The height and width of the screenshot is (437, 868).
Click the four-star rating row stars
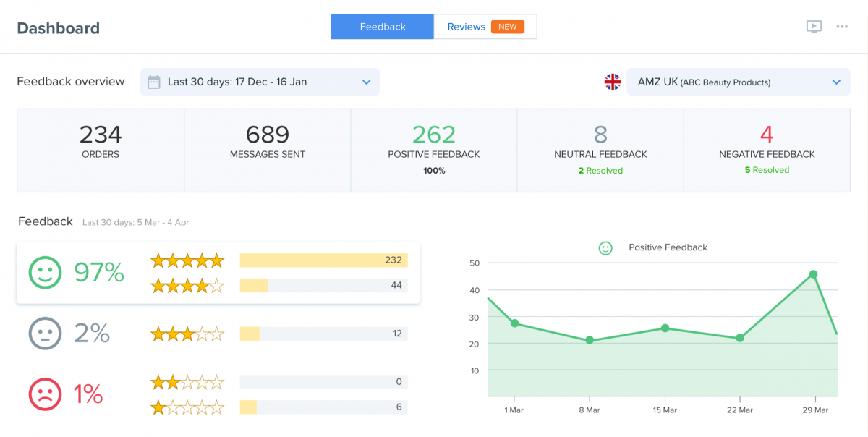187,286
